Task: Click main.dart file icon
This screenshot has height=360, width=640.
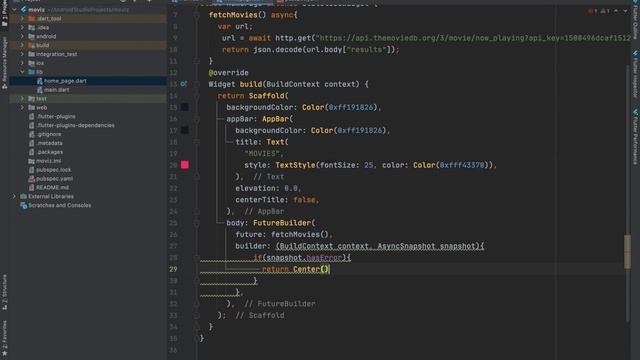Action: 40,90
